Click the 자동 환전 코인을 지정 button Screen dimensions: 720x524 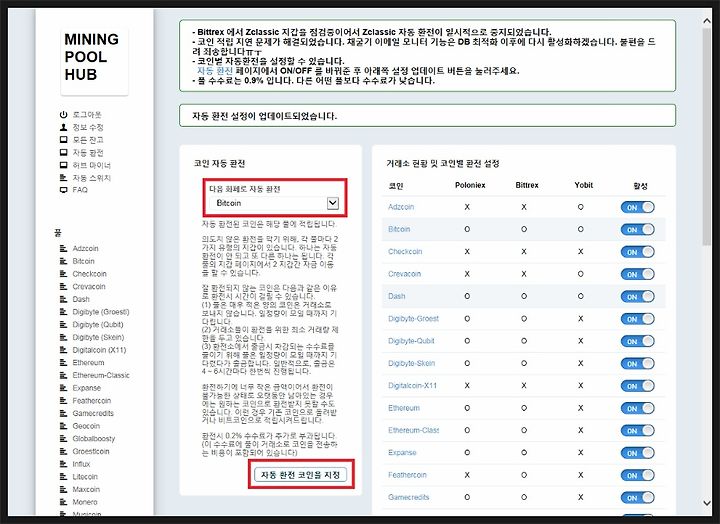coord(301,475)
